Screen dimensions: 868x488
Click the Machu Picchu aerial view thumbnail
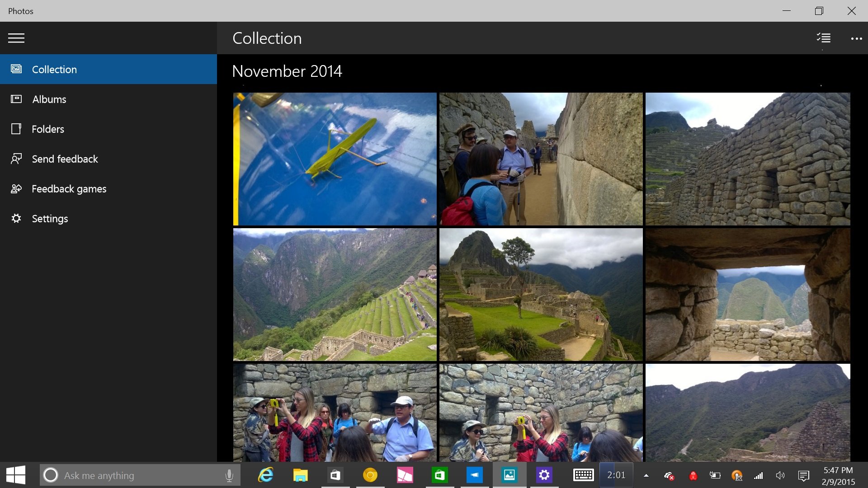[x=335, y=294]
